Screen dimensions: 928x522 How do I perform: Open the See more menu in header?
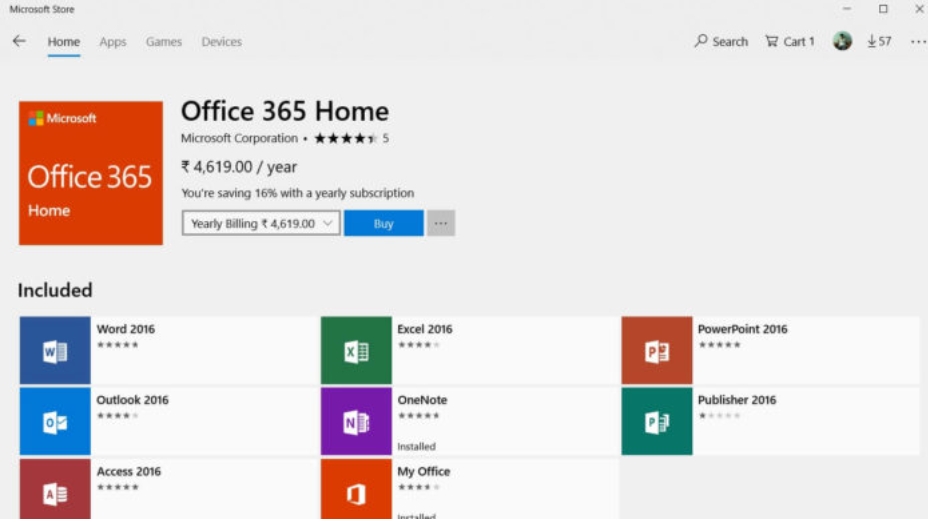click(917, 41)
